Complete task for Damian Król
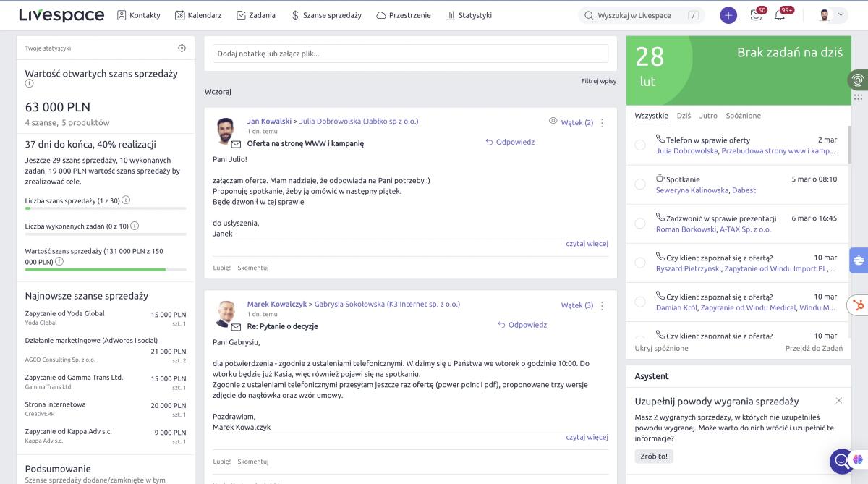The image size is (868, 484). (x=640, y=302)
